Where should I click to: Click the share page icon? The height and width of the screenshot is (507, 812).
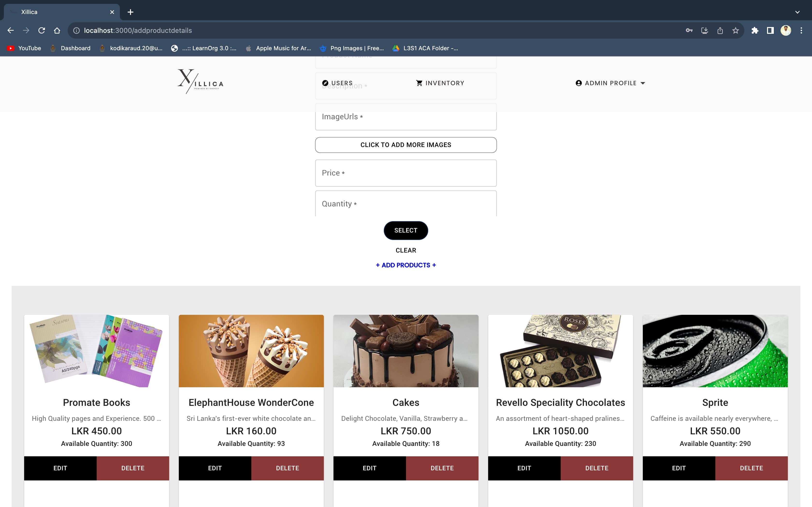[x=720, y=30]
